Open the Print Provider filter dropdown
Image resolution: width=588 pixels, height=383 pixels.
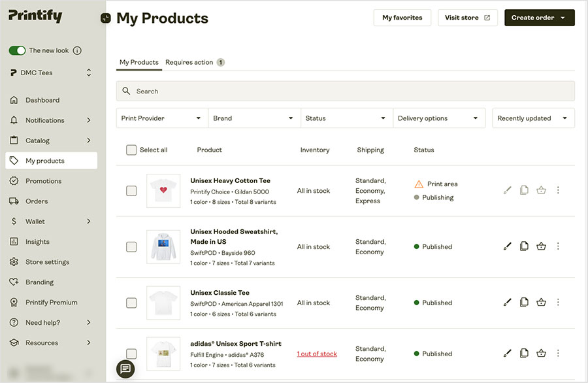click(x=162, y=118)
